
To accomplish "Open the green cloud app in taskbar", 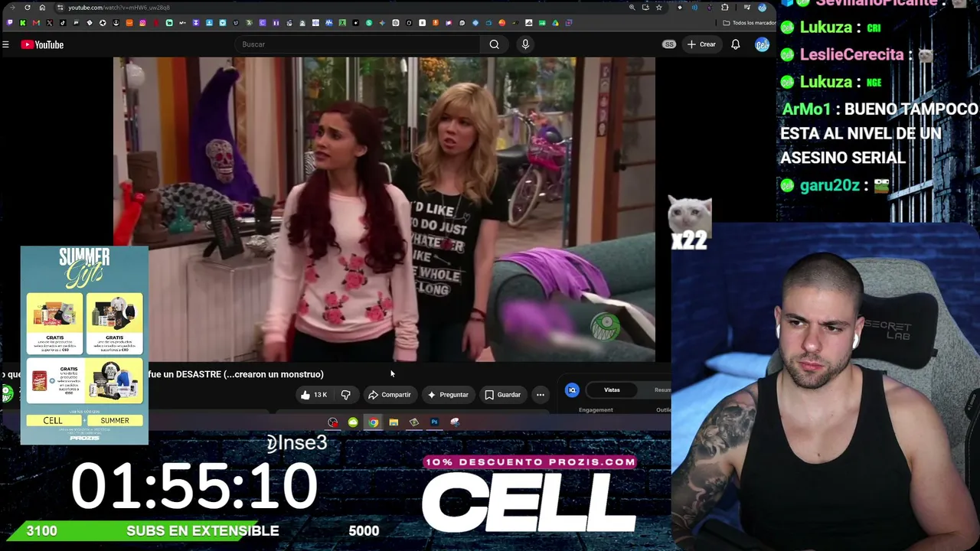I will 353,422.
